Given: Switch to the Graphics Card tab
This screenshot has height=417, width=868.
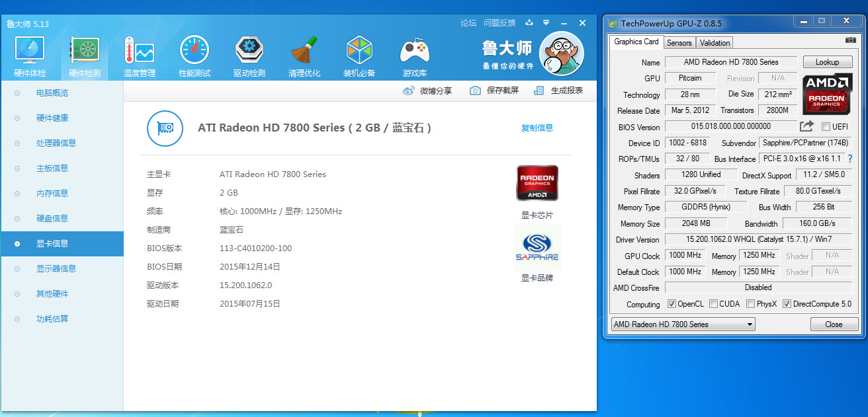Looking at the screenshot, I should (x=636, y=42).
